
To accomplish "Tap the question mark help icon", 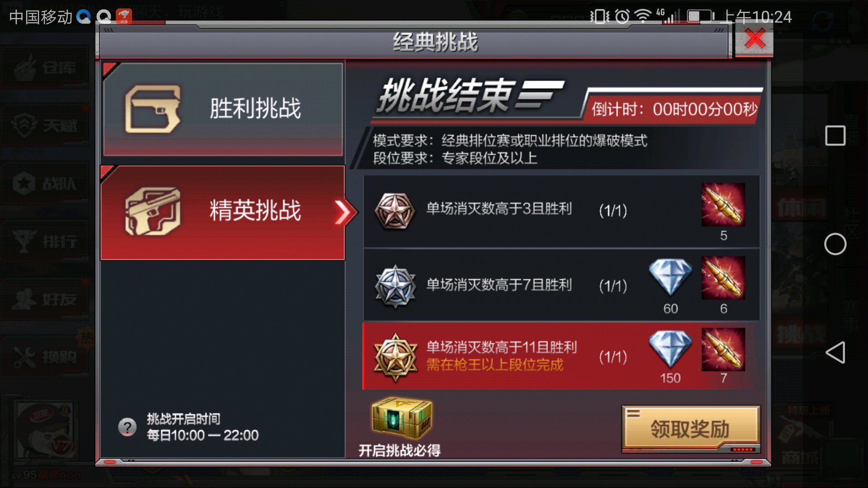I will (x=127, y=427).
